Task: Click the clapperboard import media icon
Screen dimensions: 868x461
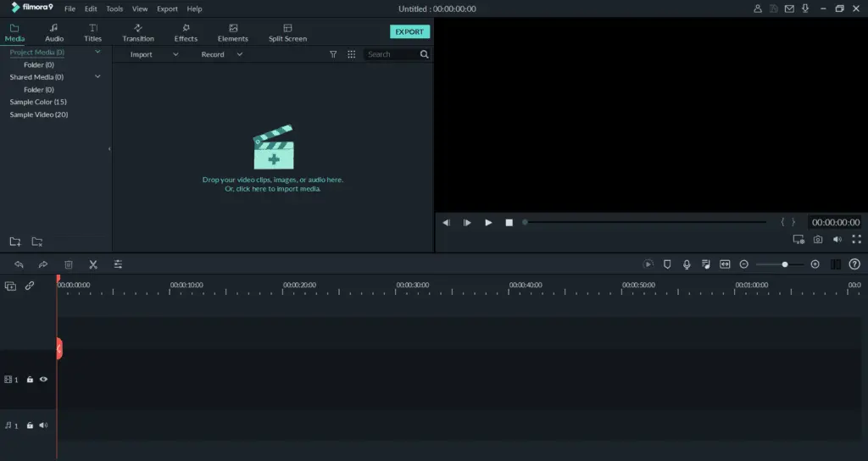Action: pyautogui.click(x=274, y=147)
